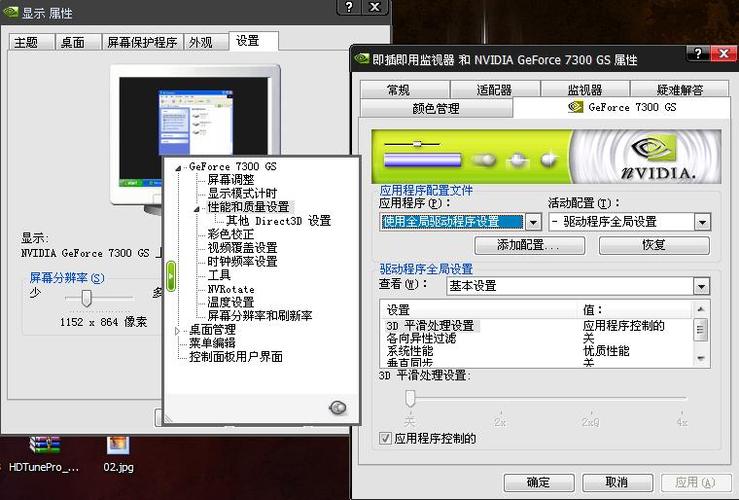This screenshot has height=500, width=739.
Task: Switch to the 颜色管理 tab
Action: click(x=436, y=108)
